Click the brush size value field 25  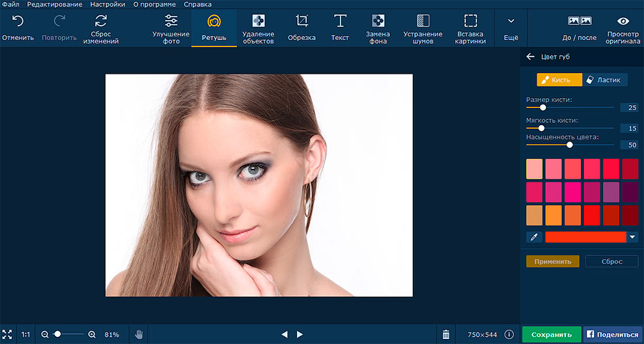629,107
